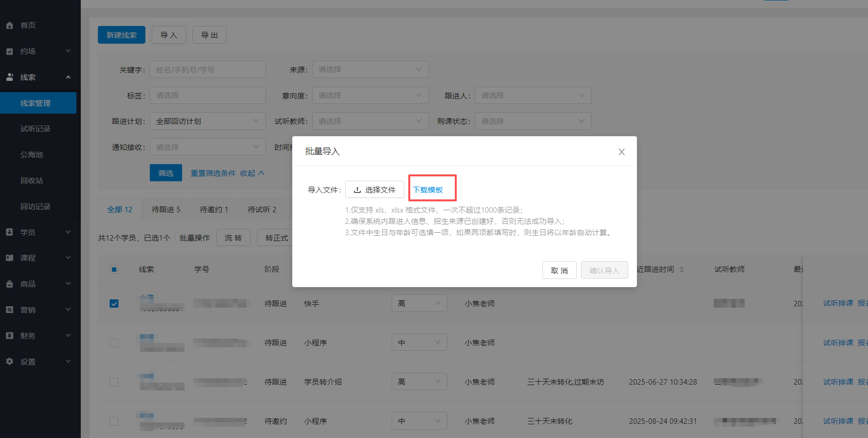The height and width of the screenshot is (438, 868).
Task: Click 取消 in the import dialog
Action: (560, 270)
